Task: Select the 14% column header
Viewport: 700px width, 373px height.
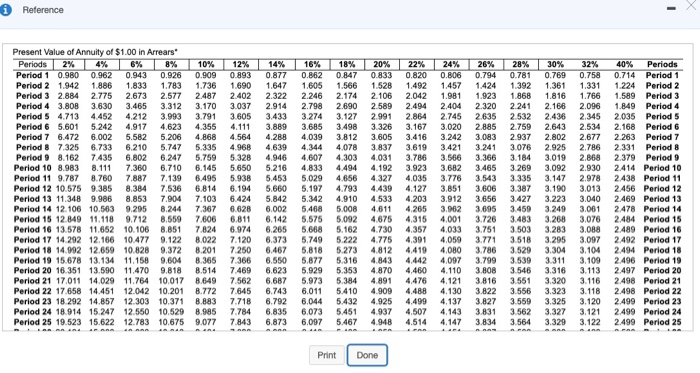Action: 276,65
